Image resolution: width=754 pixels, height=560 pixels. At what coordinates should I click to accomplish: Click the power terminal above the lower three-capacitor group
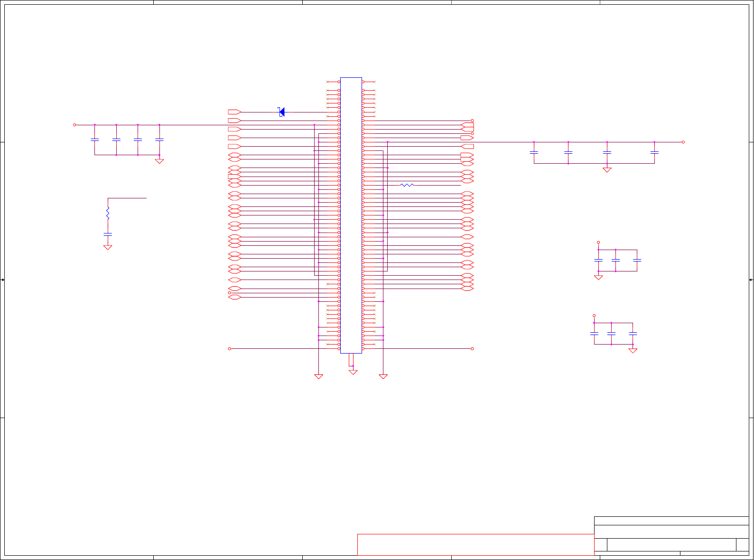[594, 316]
